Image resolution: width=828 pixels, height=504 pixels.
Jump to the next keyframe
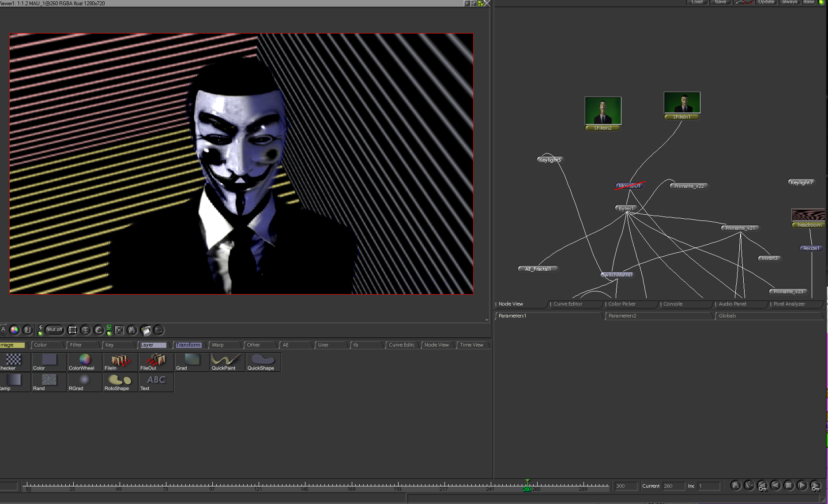pos(816,485)
